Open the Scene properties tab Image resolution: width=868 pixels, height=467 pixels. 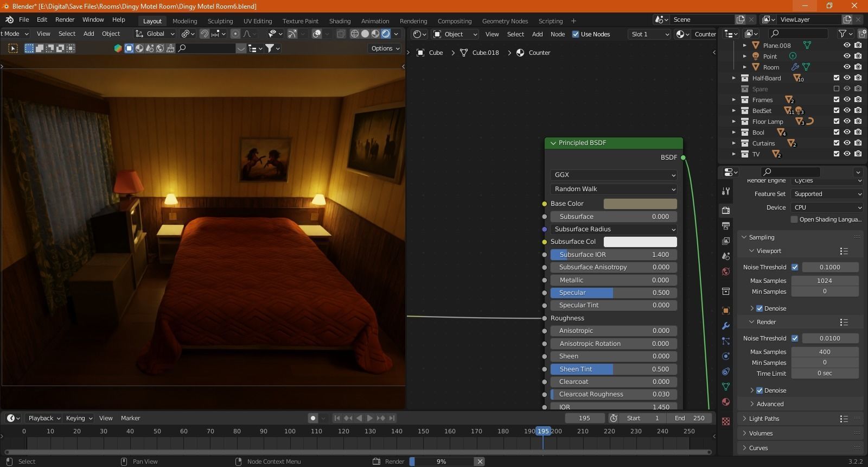[x=726, y=256]
